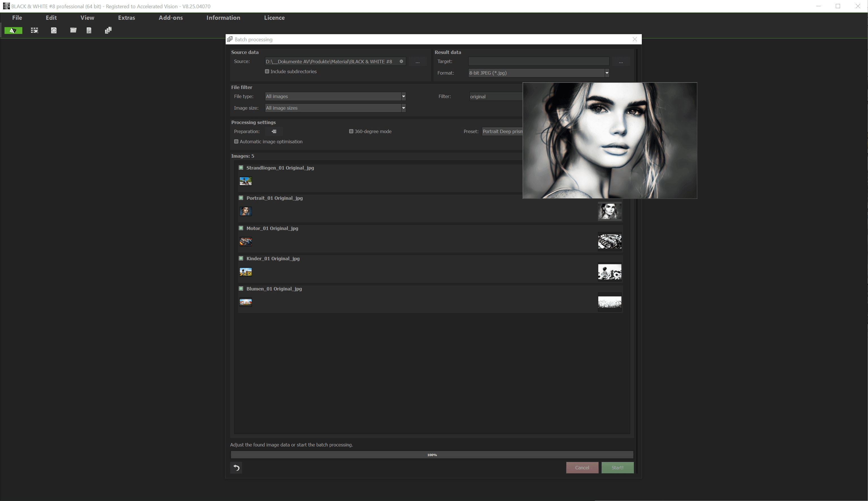Click the document report toolbar icon
The image size is (868, 501).
click(x=89, y=30)
